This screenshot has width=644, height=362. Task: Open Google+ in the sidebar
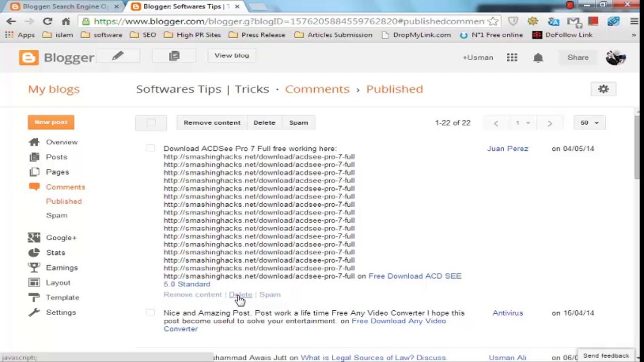(61, 238)
